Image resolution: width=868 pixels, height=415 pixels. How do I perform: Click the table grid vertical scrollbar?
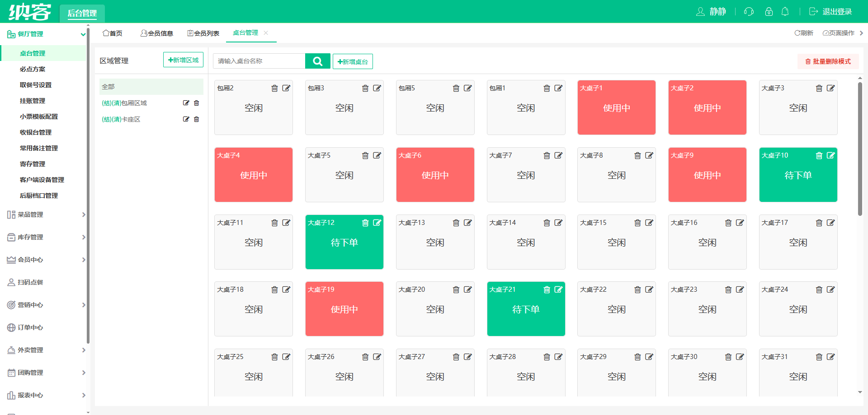click(860, 149)
